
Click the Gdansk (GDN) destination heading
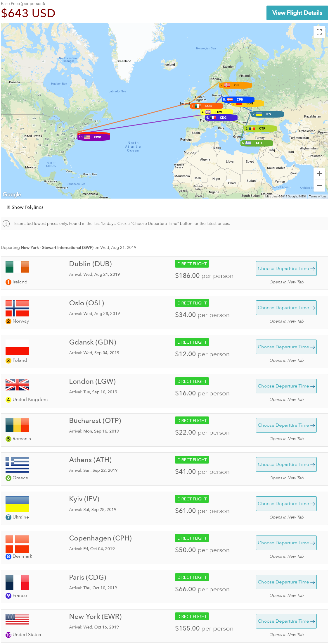pos(93,342)
